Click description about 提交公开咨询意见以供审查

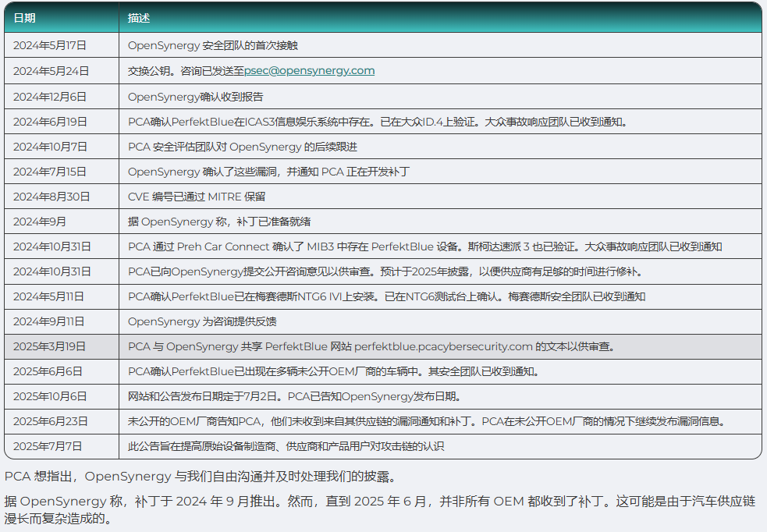(x=385, y=271)
